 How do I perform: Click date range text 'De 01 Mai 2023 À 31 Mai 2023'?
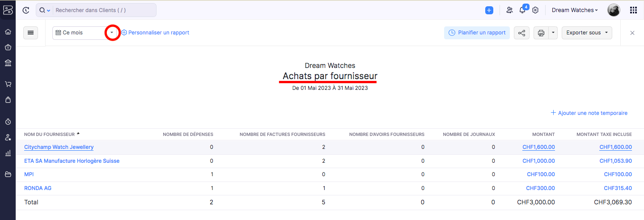(x=330, y=88)
